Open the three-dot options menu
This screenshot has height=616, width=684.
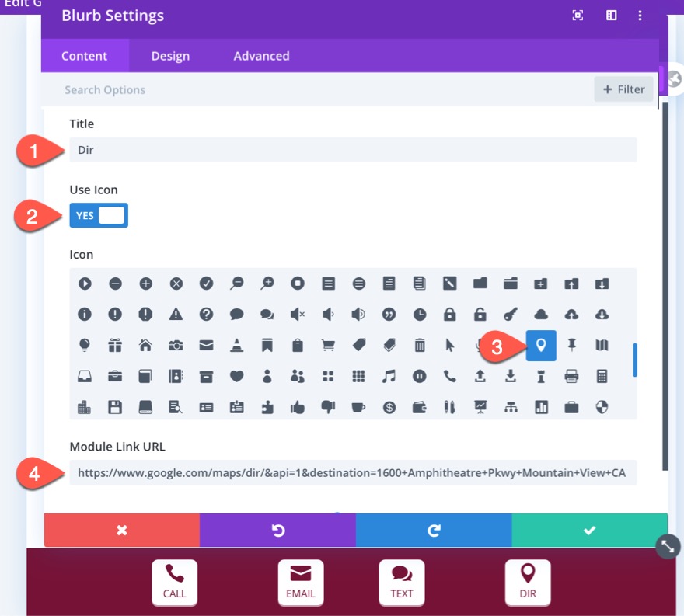point(640,15)
